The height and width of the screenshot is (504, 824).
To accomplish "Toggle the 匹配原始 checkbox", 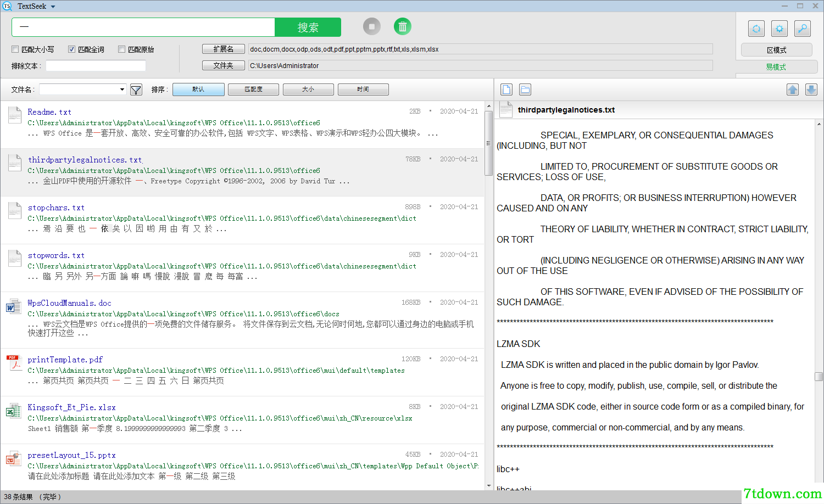I will point(122,49).
